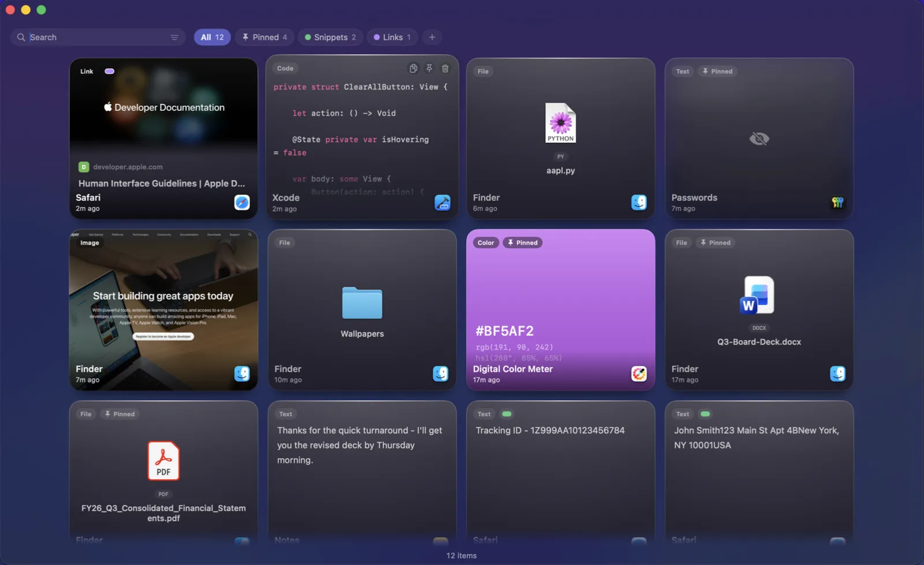Reveal hidden Passwords text via the eye icon

[x=759, y=139]
